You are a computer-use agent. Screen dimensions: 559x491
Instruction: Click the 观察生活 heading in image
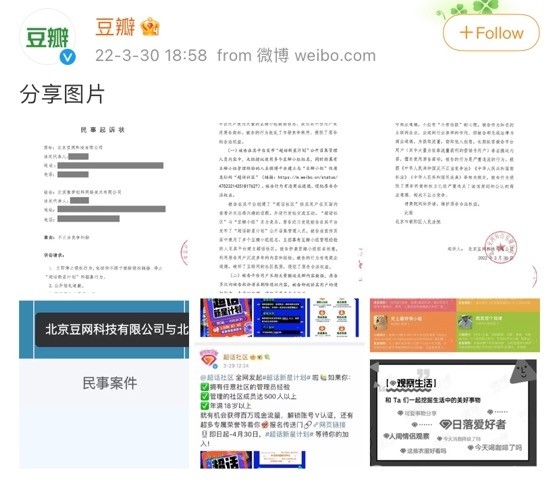[411, 383]
